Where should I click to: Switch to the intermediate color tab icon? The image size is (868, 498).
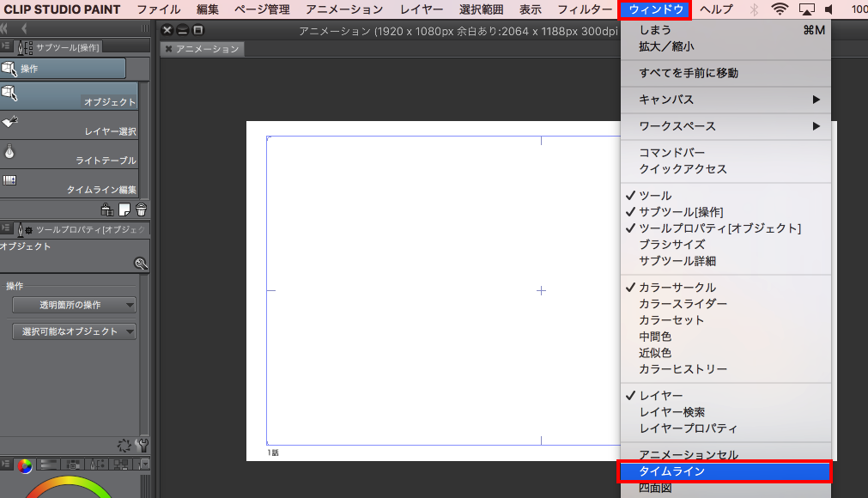pyautogui.click(x=97, y=465)
